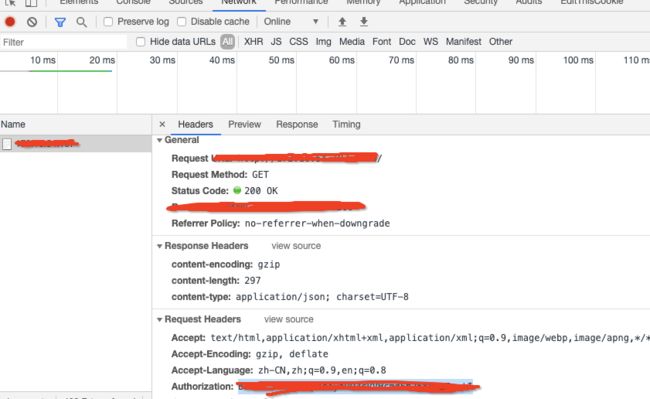The image size is (650, 399).
Task: Switch to the Response tab
Action: (x=297, y=124)
